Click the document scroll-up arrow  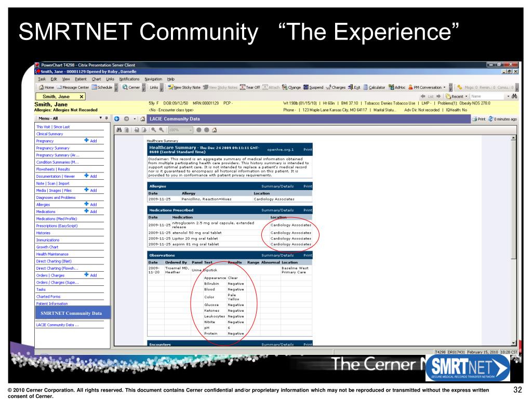(x=513, y=138)
